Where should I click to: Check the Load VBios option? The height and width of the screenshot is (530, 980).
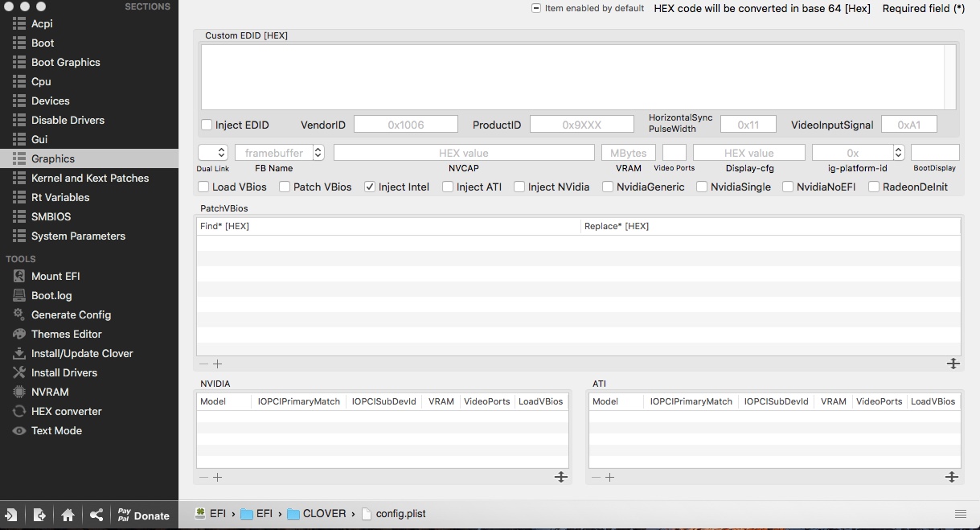(x=203, y=187)
